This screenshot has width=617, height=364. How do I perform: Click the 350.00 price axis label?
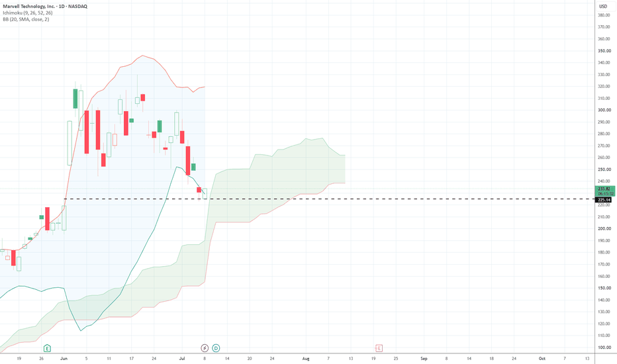(x=604, y=51)
